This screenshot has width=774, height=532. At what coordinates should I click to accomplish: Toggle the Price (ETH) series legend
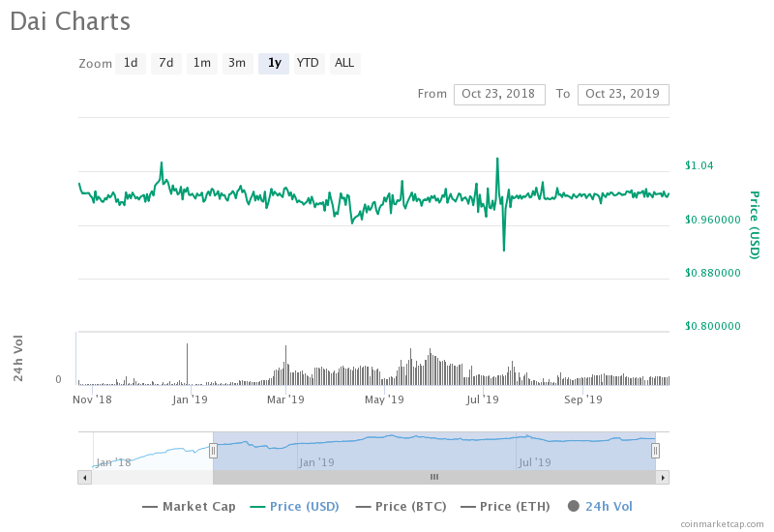505,506
